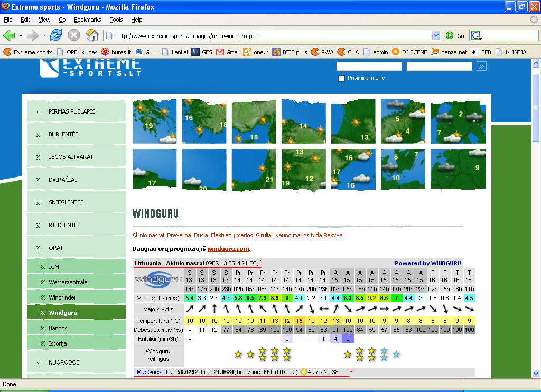Click the page scrollbar down arrow

[x=536, y=374]
